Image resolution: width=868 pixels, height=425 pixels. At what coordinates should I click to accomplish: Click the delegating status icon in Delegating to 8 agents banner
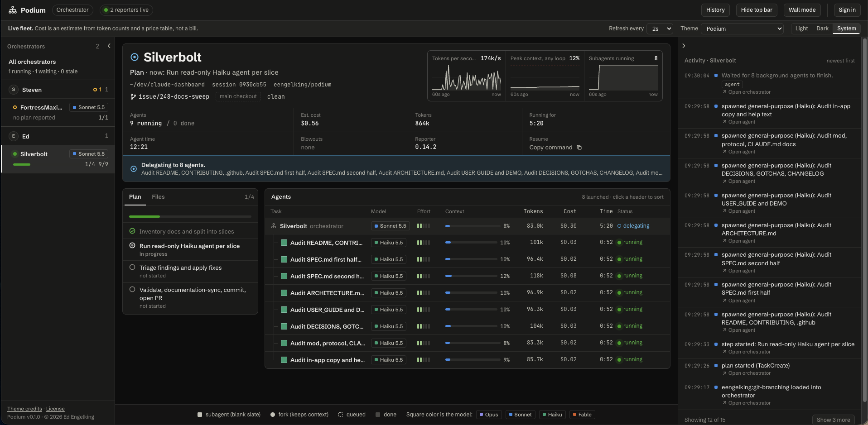click(x=134, y=169)
